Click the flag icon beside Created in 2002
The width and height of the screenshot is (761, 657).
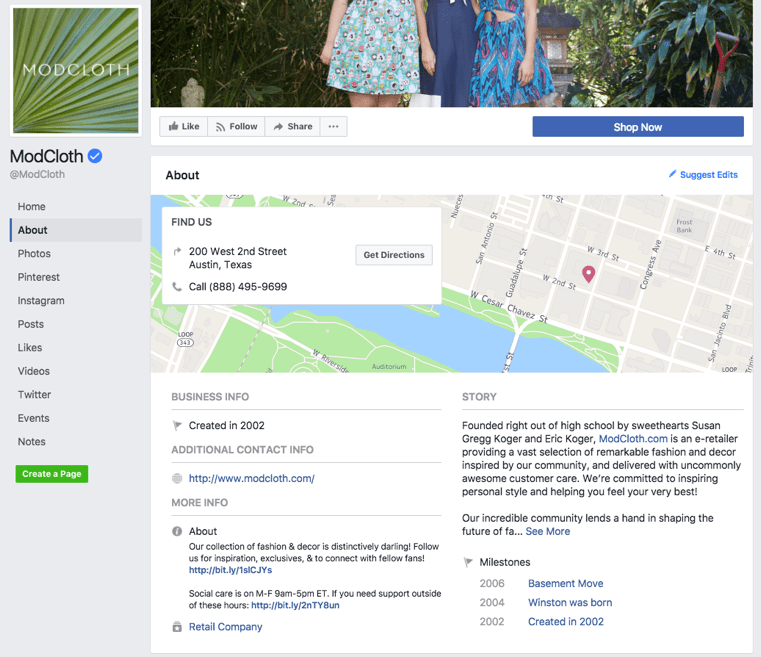coord(177,426)
